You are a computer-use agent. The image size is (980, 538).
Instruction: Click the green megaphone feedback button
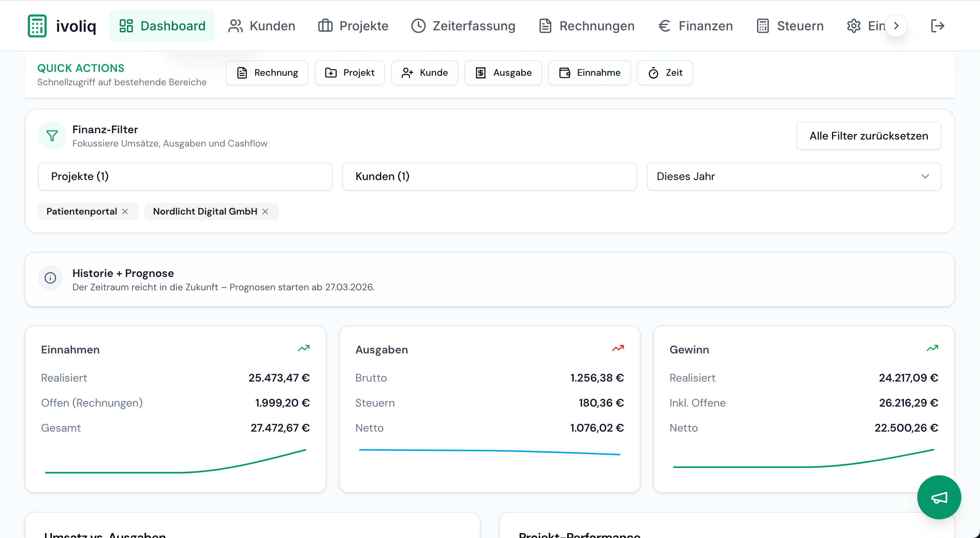(x=938, y=497)
